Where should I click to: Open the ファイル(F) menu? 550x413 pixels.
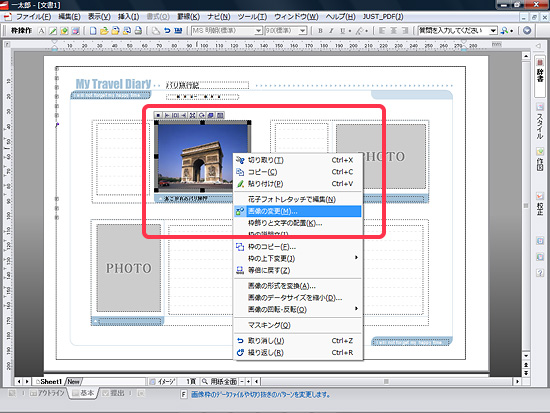pos(34,16)
